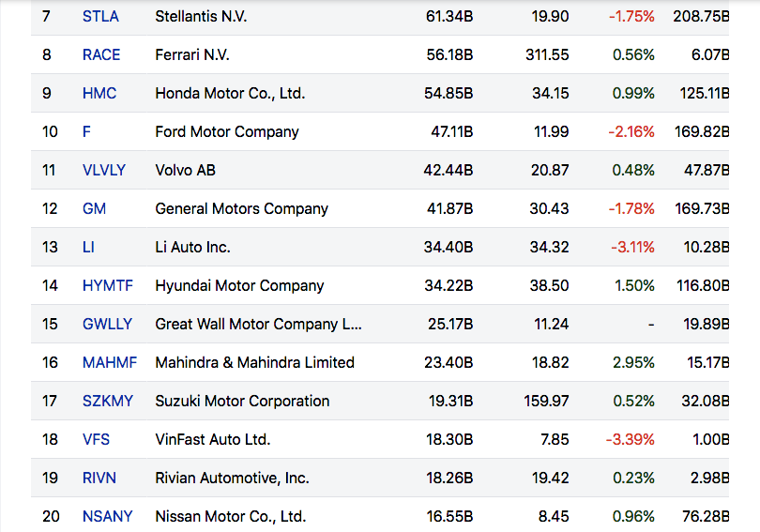Click the Ferrari N.V. company name
The image size is (760, 532).
click(199, 55)
